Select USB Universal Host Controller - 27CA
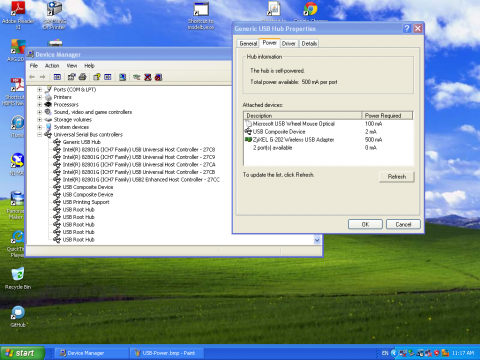Screen dimensions: 480x360 coord(139,164)
